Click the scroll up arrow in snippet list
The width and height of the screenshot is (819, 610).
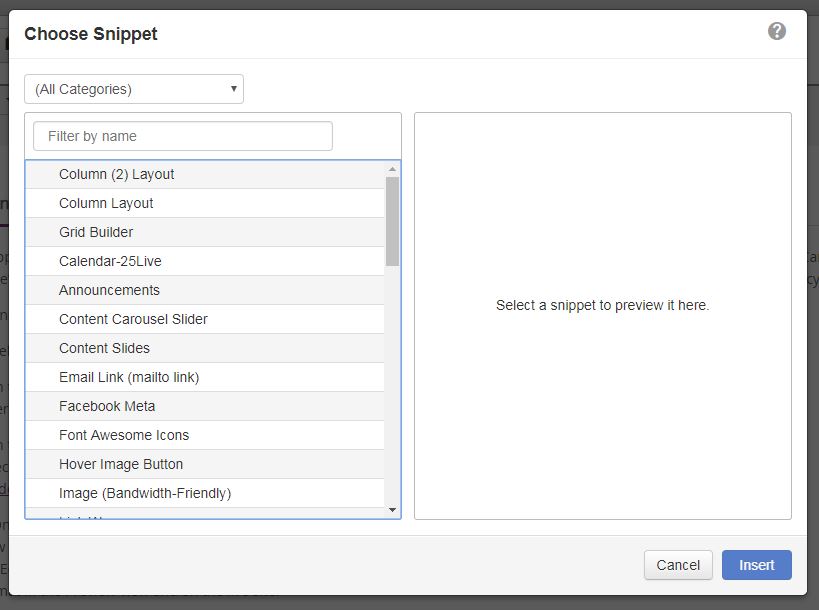(x=392, y=170)
